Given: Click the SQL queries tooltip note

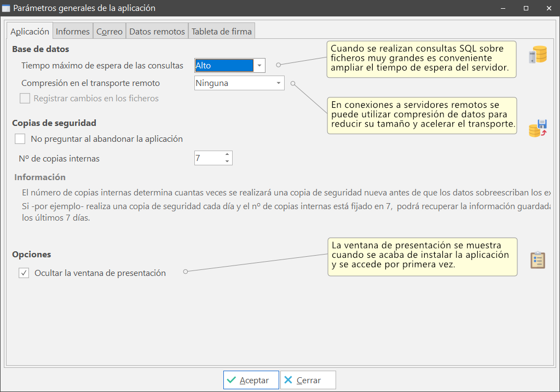Looking at the screenshot, I should click(x=422, y=59).
